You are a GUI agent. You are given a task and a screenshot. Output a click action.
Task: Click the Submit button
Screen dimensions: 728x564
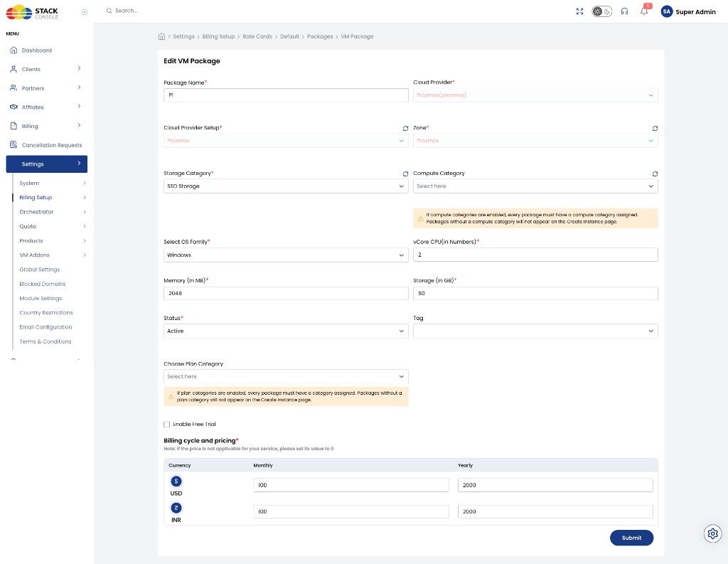pos(631,538)
